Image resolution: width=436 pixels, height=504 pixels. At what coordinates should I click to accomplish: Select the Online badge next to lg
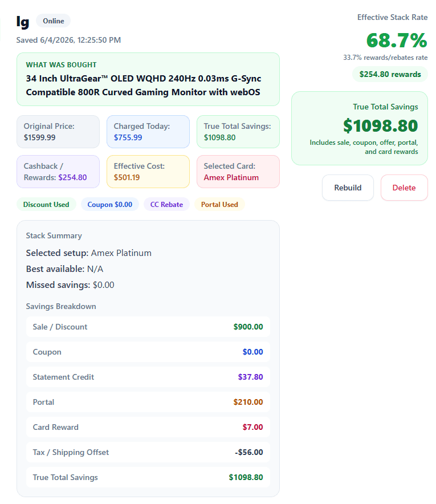point(54,21)
